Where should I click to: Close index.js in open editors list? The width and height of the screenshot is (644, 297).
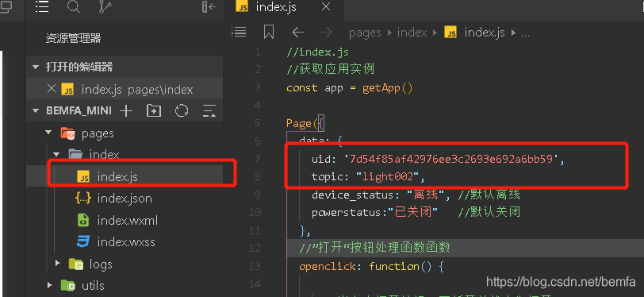coord(52,88)
